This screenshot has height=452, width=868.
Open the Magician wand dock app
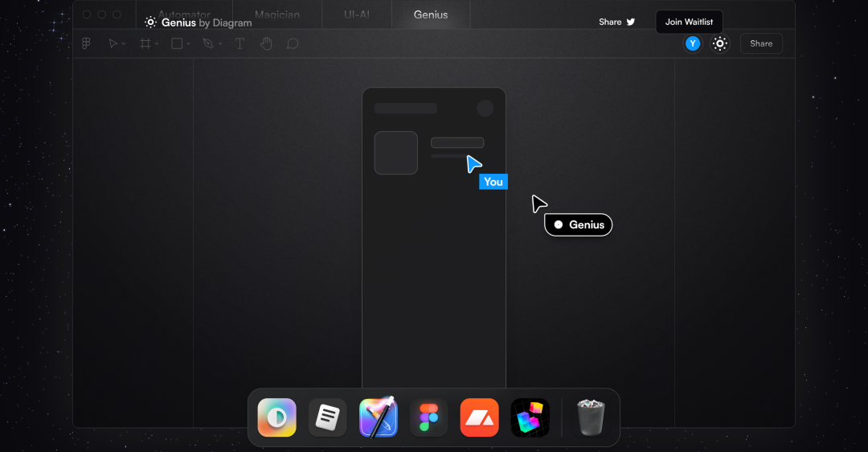(378, 417)
